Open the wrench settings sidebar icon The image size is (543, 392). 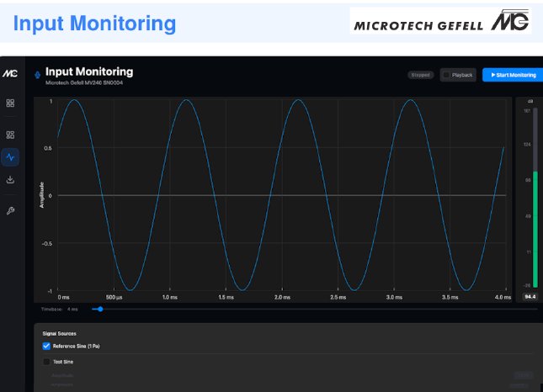[10, 210]
